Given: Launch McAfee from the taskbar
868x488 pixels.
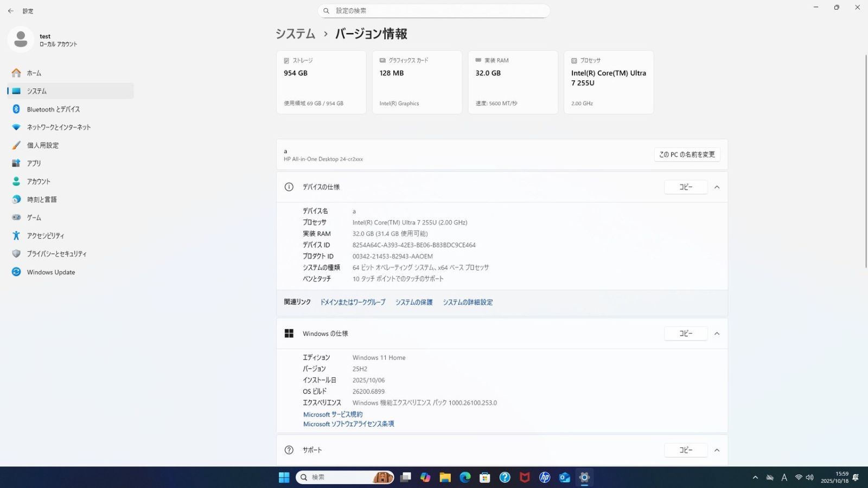Looking at the screenshot, I should pos(524,478).
